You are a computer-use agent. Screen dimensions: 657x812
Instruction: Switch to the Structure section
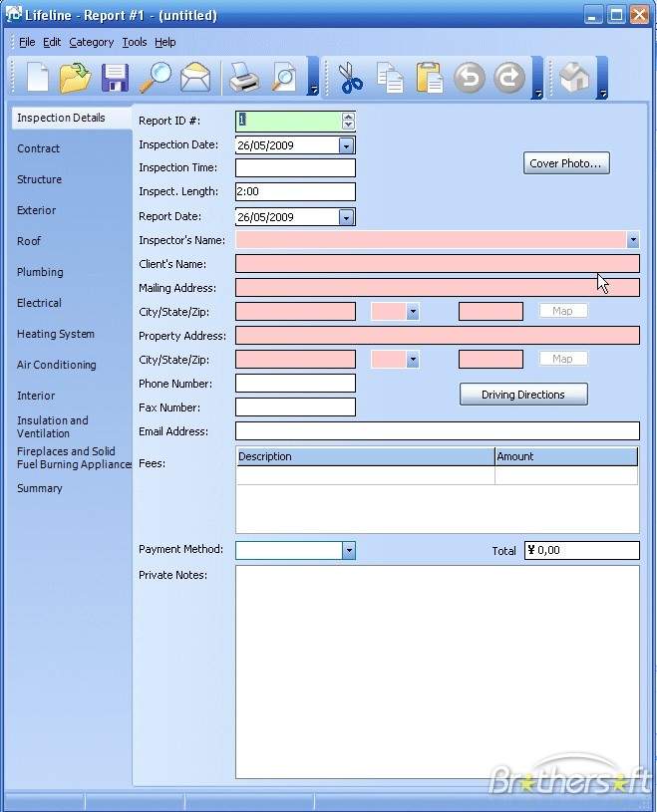pyautogui.click(x=39, y=179)
